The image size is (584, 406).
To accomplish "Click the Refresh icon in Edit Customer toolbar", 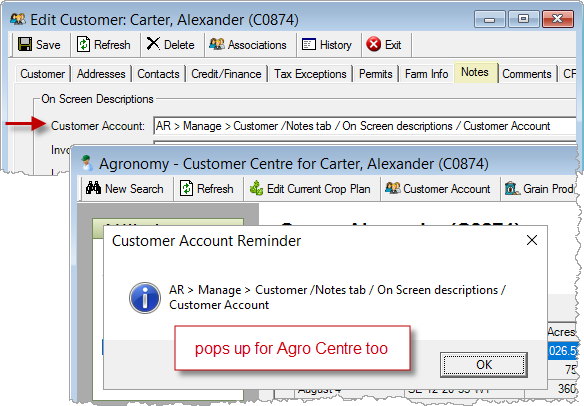I will coord(83,44).
